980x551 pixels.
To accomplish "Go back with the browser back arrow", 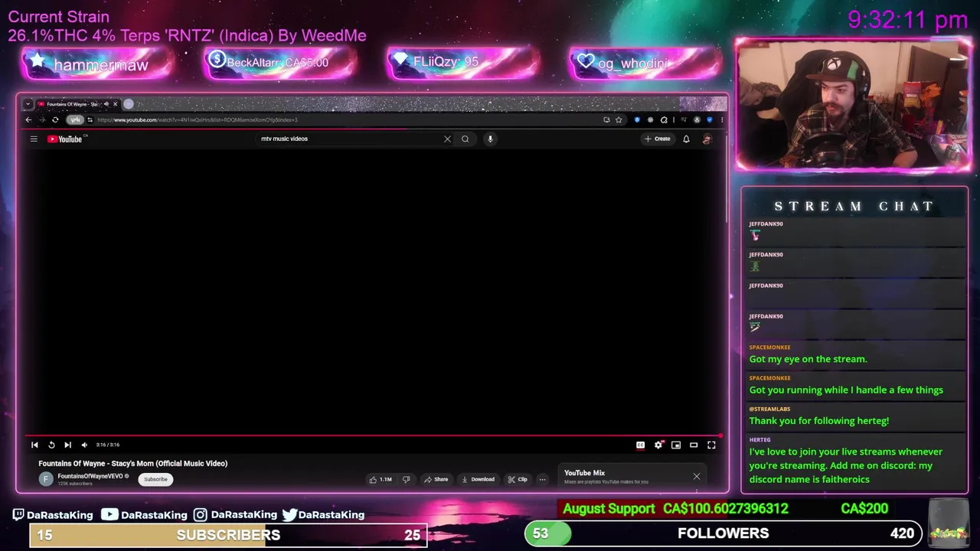I will (28, 119).
